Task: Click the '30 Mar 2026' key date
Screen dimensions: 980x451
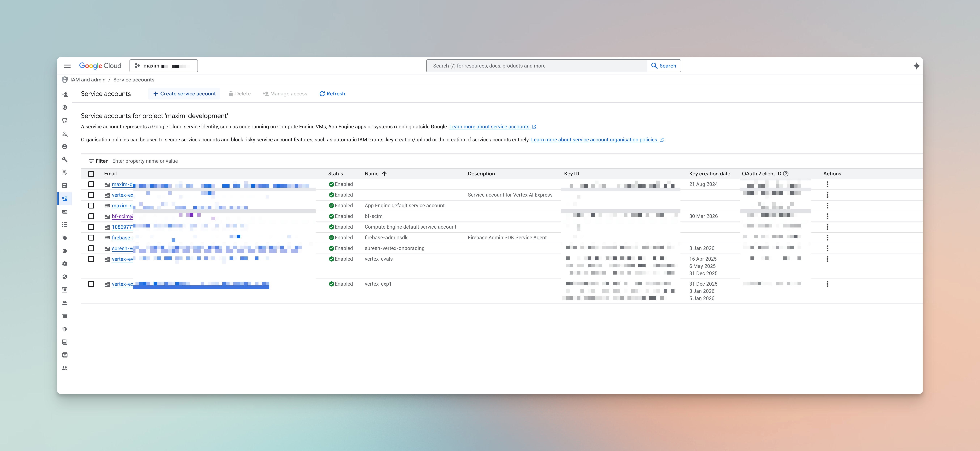Action: (x=703, y=216)
